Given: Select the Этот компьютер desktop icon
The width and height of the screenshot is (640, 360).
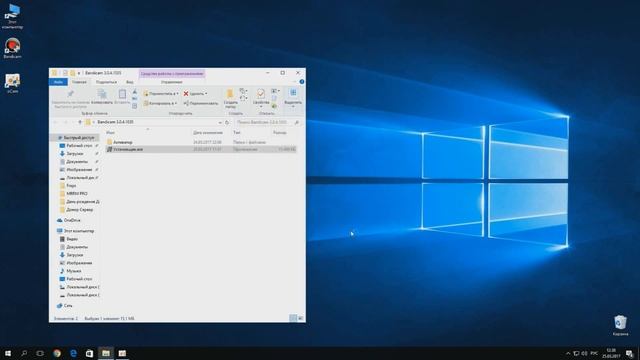Looking at the screenshot, I should click(x=12, y=16).
